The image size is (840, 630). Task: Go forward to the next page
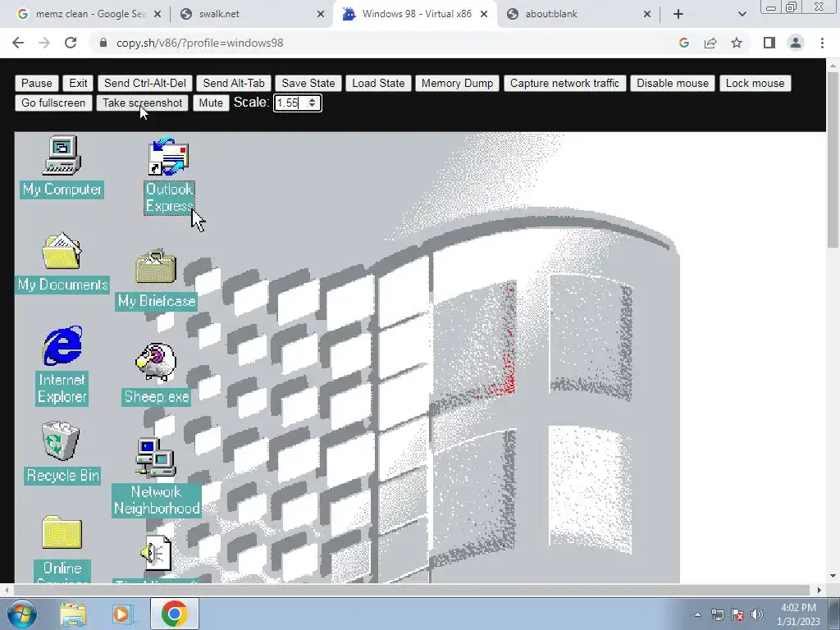point(44,43)
